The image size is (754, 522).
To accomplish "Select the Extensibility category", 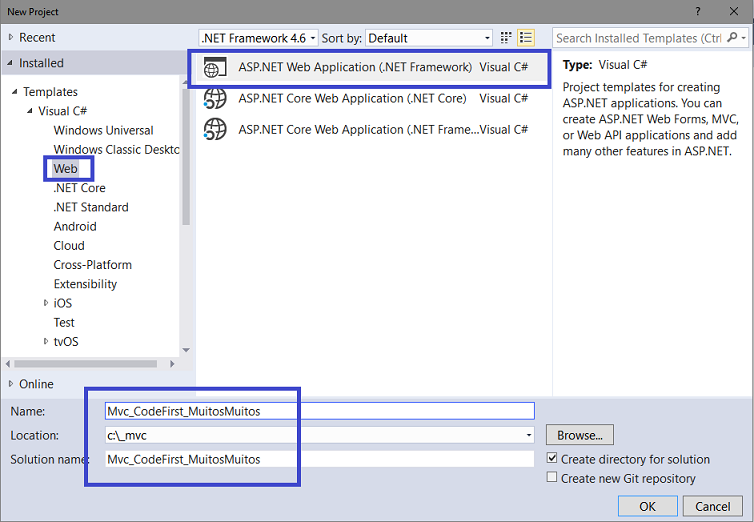I will [85, 284].
